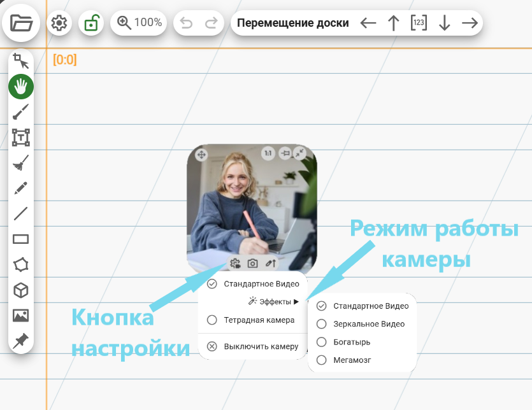Open the folder file menu
The image size is (532, 410).
click(x=21, y=24)
